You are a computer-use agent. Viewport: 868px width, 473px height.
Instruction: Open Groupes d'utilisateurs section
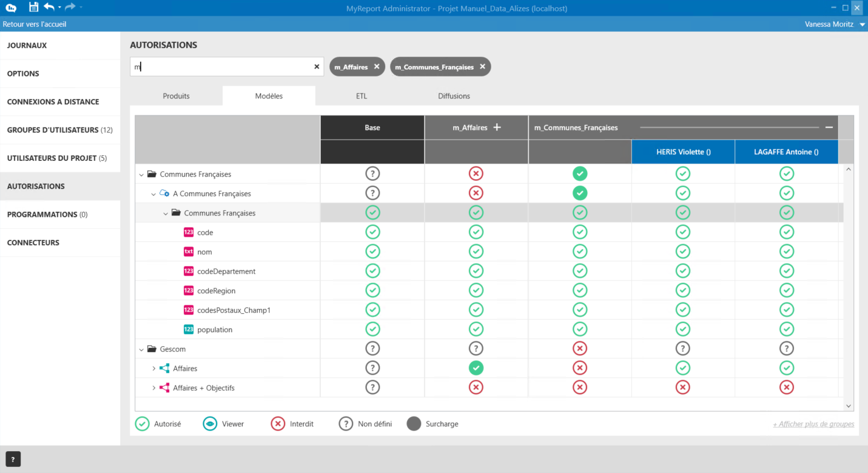click(60, 130)
